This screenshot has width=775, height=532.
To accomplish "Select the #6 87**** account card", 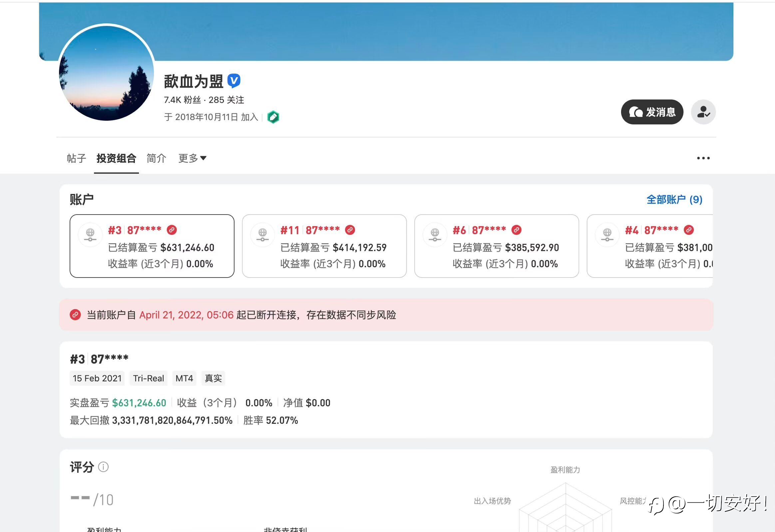I will pos(497,246).
